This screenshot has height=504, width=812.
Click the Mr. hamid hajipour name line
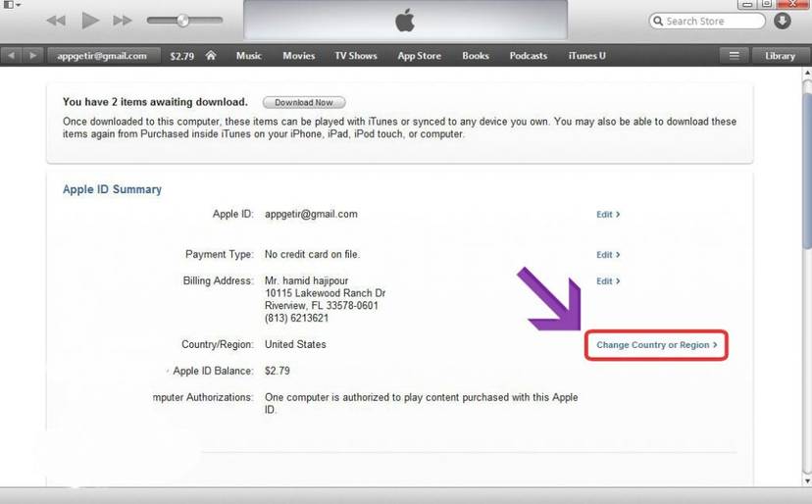coord(307,280)
